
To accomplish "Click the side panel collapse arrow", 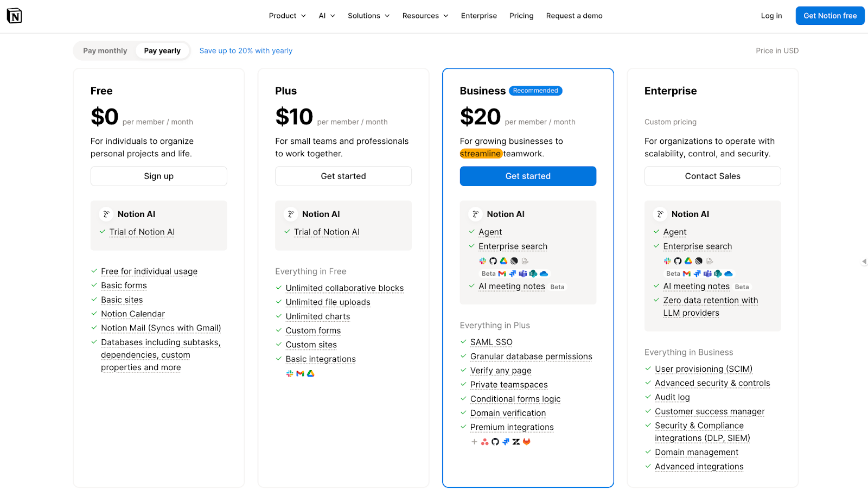I will tap(864, 262).
